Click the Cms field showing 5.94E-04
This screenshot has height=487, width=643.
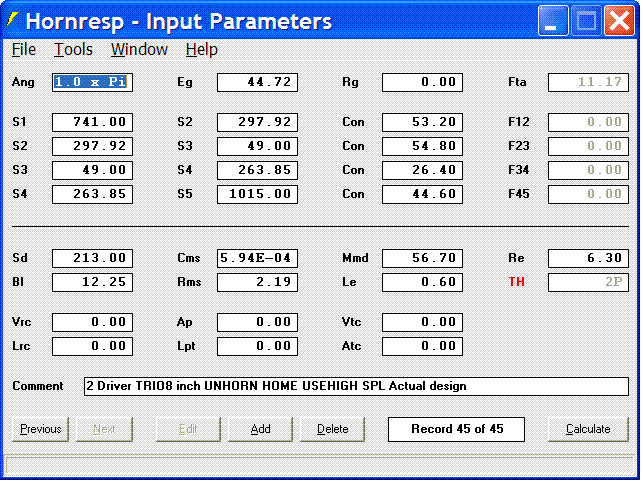coord(258,258)
